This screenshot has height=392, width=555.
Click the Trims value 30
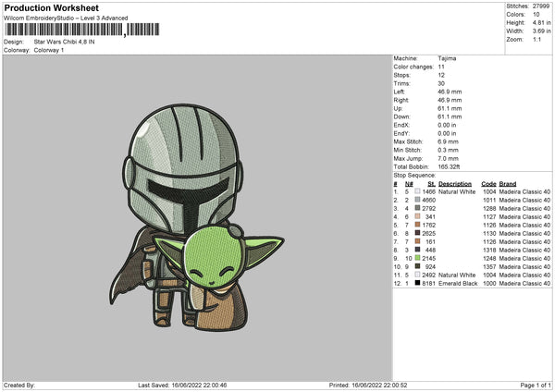click(441, 83)
